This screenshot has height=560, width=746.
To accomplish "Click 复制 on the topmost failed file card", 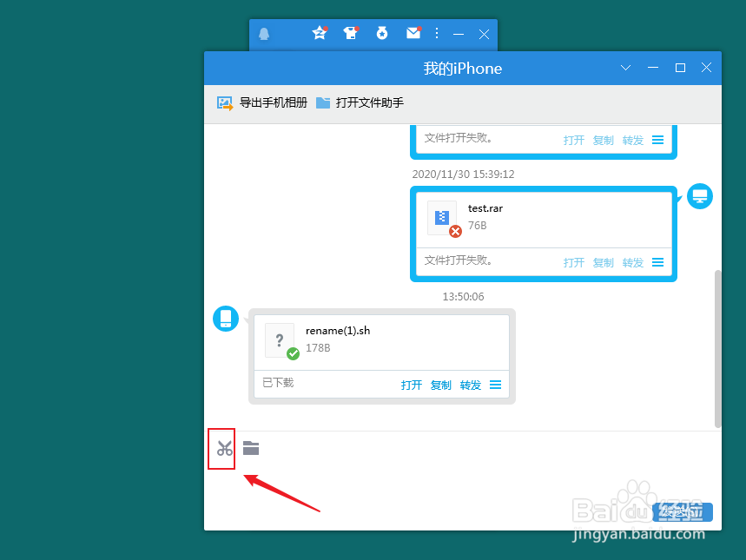I will pos(604,141).
